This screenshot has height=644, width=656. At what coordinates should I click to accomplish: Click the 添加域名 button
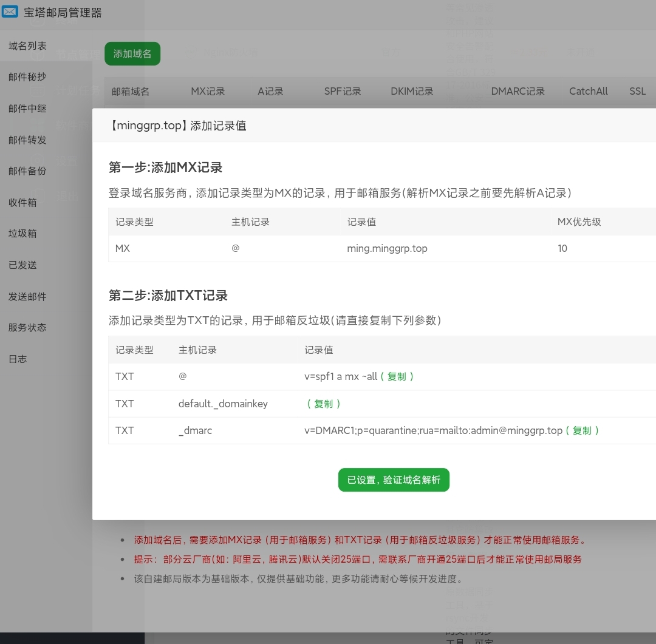click(x=132, y=53)
